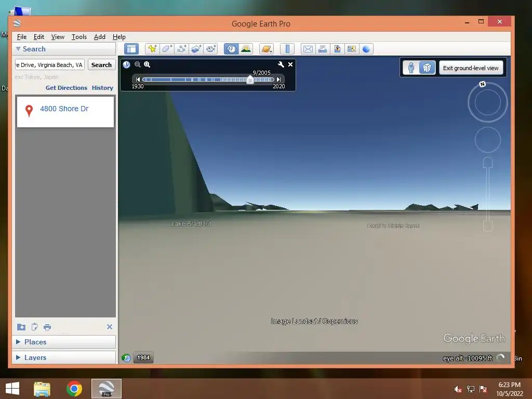Screen dimensions: 532x399
Task: Add a path from the toolbar
Action: pos(181,49)
